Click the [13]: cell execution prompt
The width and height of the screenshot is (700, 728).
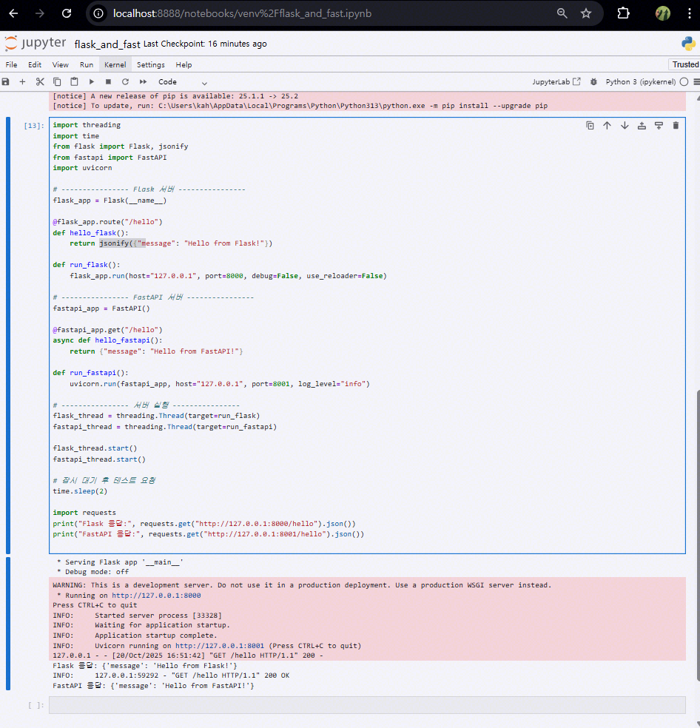34,125
